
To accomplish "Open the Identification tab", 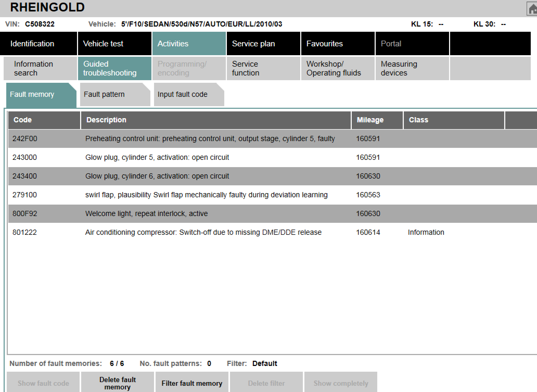I will click(39, 43).
